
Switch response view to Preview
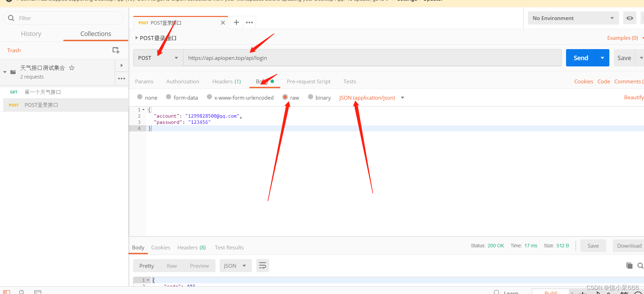[200, 266]
